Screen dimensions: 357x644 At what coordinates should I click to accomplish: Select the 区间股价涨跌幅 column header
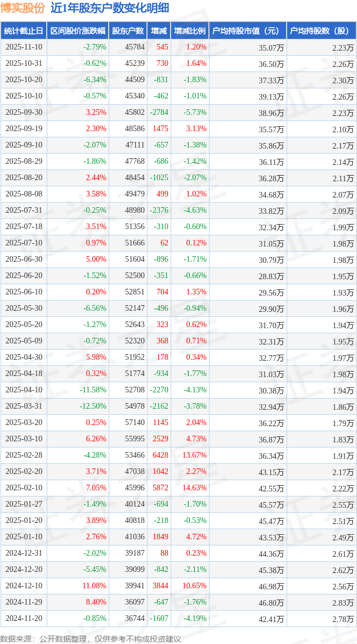click(x=77, y=31)
